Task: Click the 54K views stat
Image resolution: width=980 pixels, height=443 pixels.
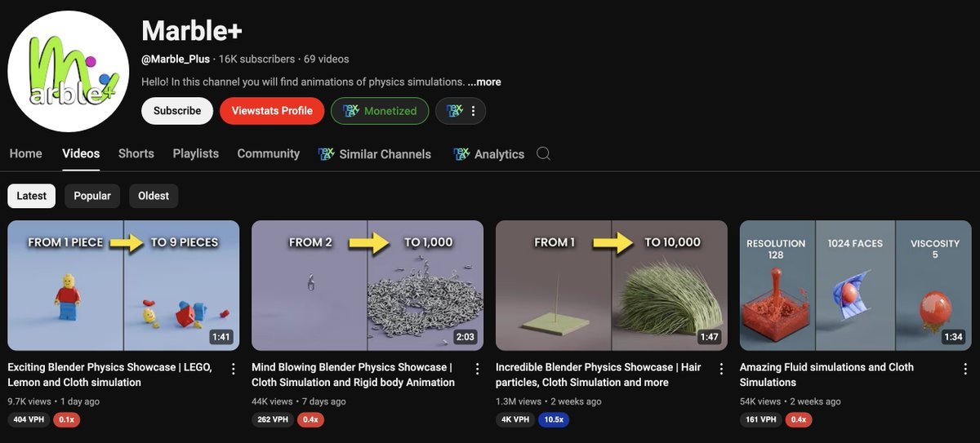Action: 760,401
